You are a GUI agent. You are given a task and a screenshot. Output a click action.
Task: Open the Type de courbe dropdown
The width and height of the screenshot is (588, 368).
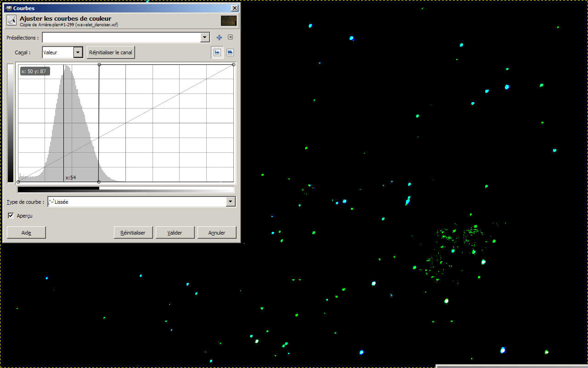point(230,202)
